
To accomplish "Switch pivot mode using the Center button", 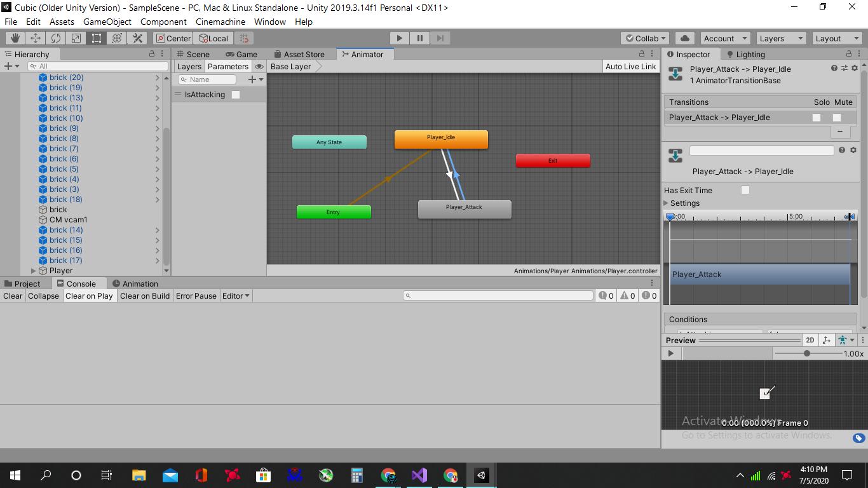I will [172, 38].
